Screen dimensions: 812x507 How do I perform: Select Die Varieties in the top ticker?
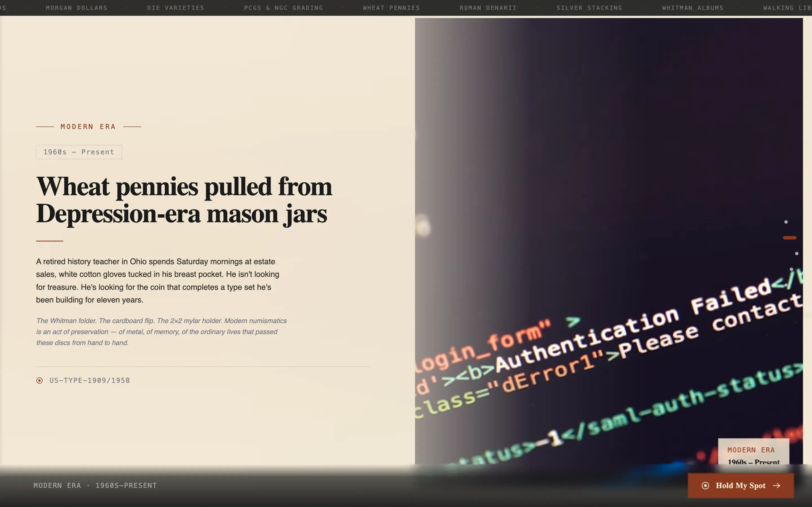(x=175, y=8)
